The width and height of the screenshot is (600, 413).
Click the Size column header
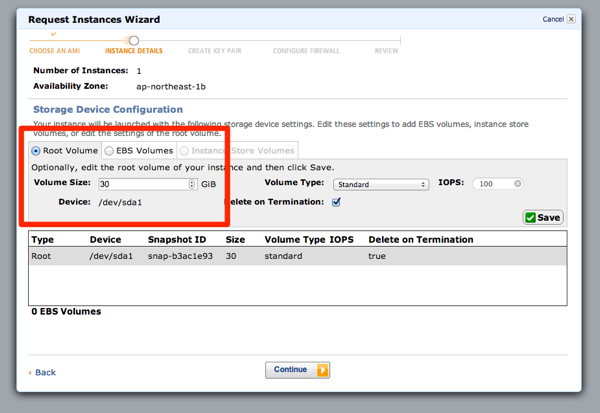tap(235, 240)
